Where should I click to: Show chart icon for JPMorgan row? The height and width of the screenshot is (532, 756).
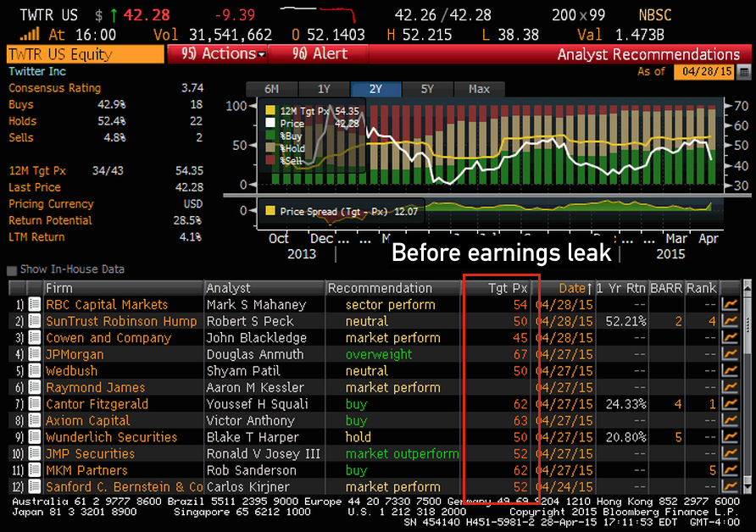point(730,354)
